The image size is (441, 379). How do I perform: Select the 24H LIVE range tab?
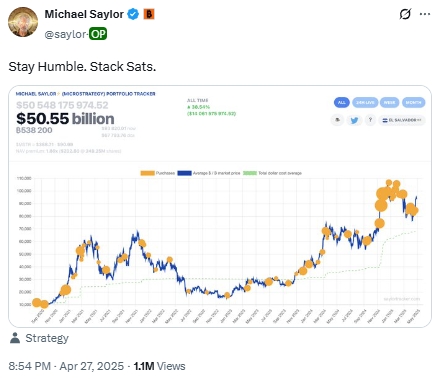pyautogui.click(x=365, y=102)
